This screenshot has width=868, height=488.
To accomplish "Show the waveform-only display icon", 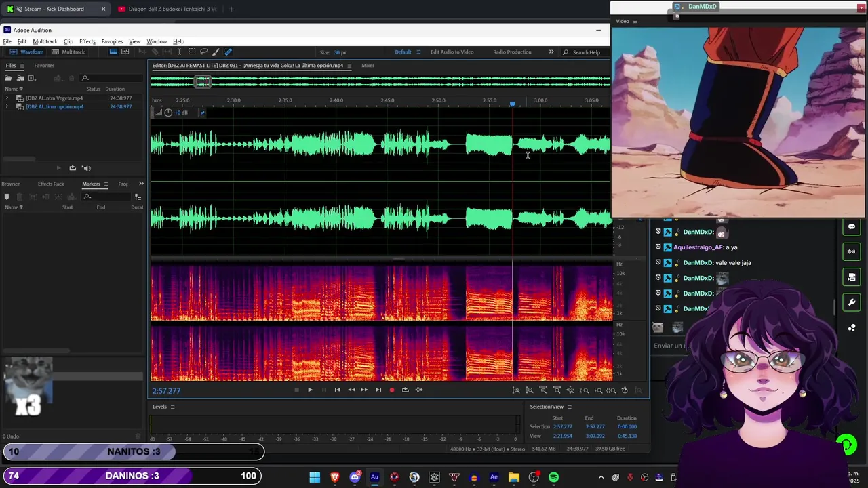I will coord(113,52).
